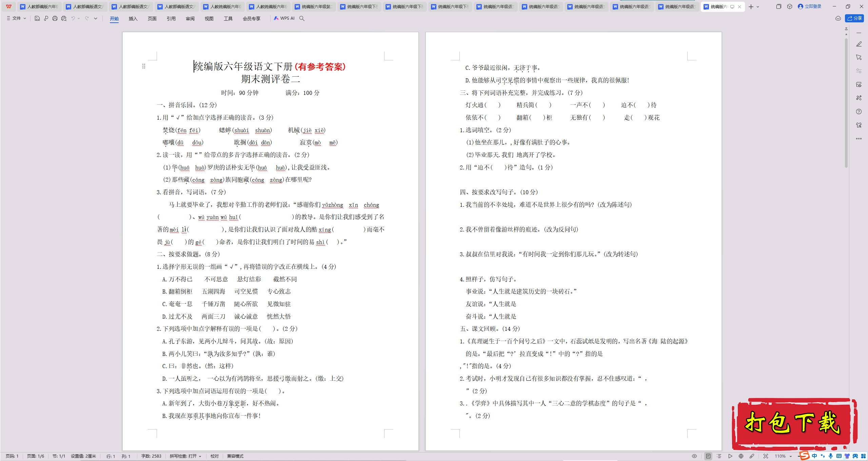The image size is (868, 461).
Task: Click the paragraph handle beside the title
Action: 144,66
